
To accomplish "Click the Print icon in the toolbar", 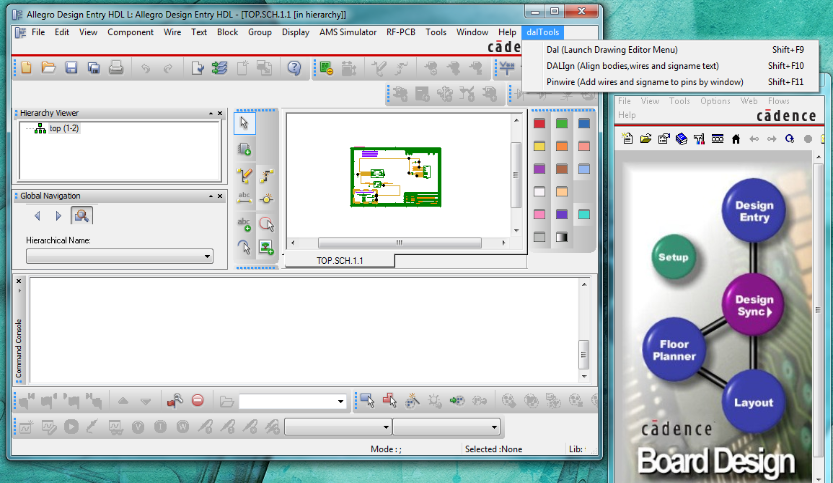I will click(116, 68).
